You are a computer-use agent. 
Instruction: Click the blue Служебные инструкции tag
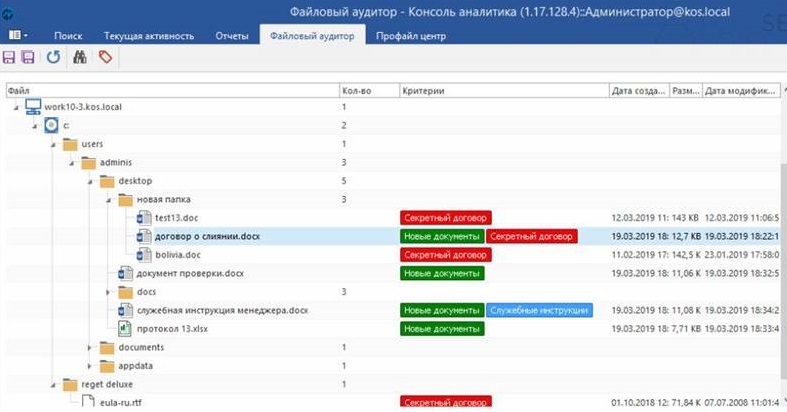click(539, 310)
